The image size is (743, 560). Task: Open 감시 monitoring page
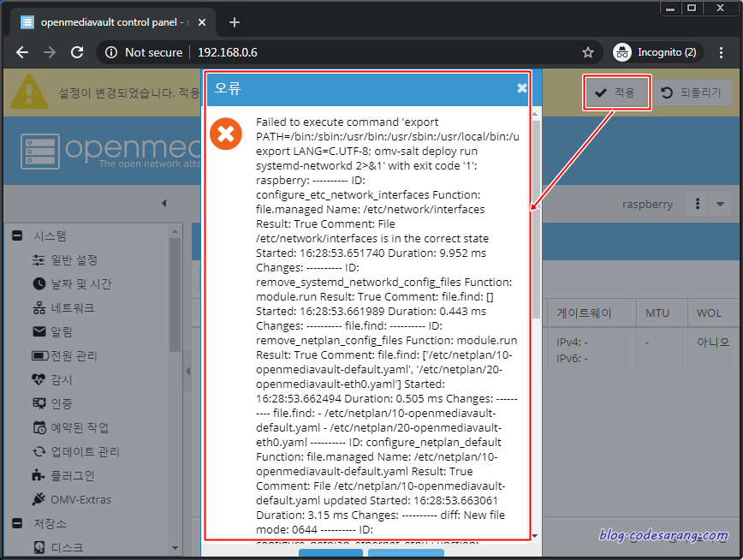61,380
